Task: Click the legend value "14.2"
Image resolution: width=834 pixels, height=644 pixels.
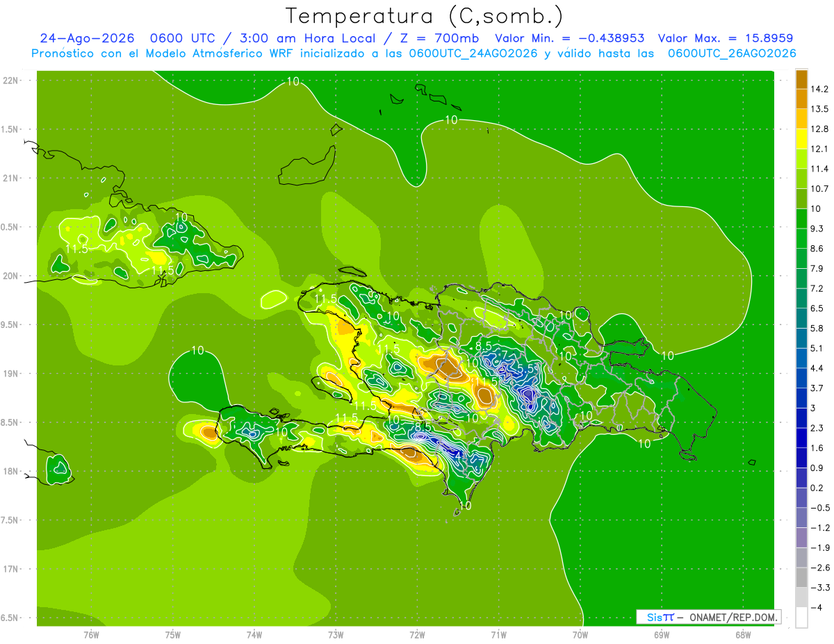Action: pyautogui.click(x=820, y=89)
